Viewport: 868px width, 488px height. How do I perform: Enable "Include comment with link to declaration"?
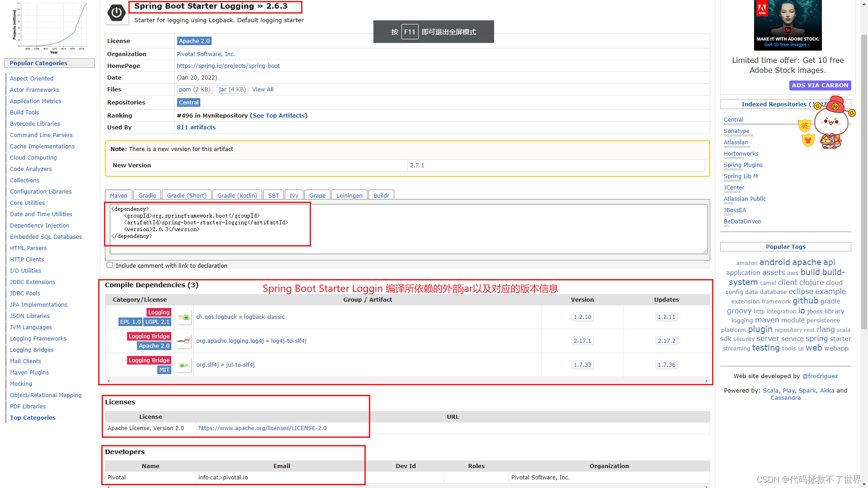tap(109, 265)
